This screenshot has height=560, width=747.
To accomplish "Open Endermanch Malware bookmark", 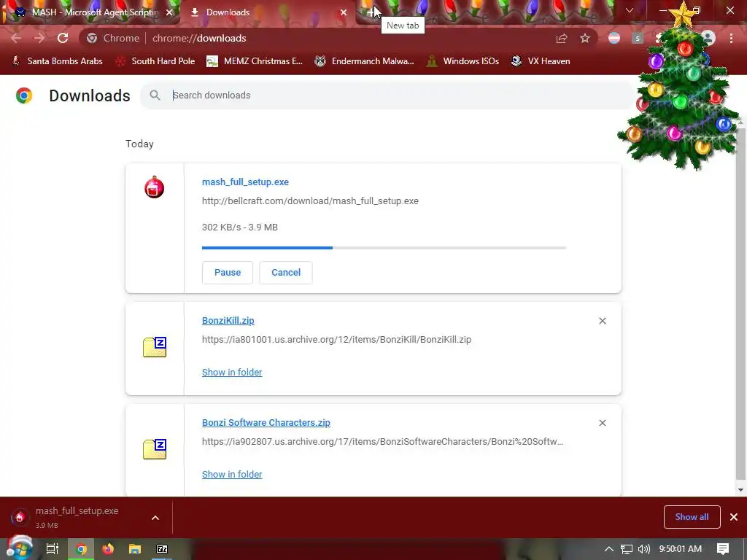I will [x=364, y=61].
